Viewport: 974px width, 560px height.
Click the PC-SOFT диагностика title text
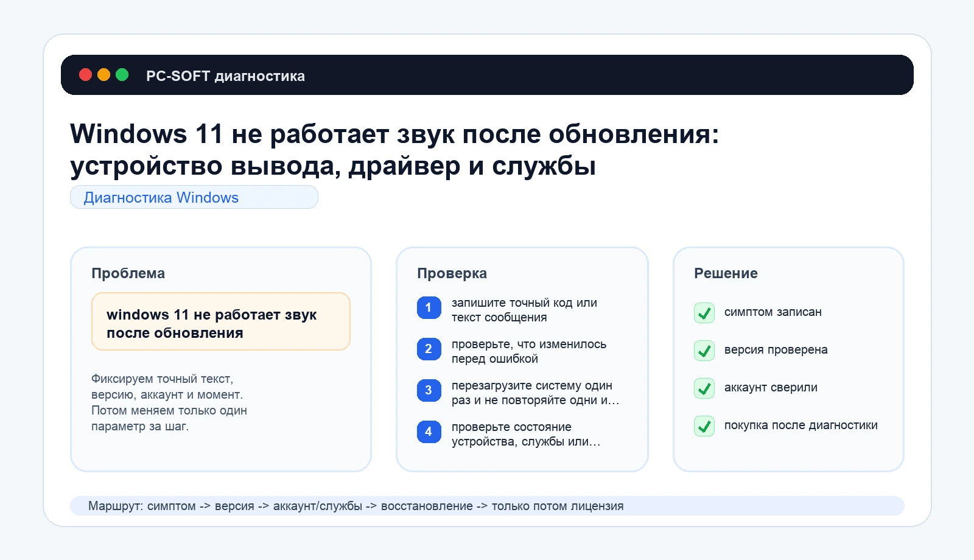pyautogui.click(x=225, y=75)
